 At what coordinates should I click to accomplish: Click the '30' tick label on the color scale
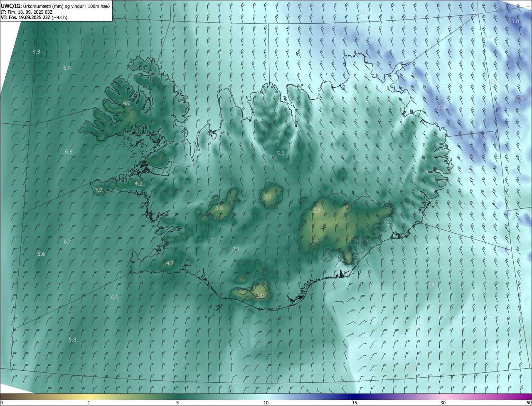[x=443, y=403]
